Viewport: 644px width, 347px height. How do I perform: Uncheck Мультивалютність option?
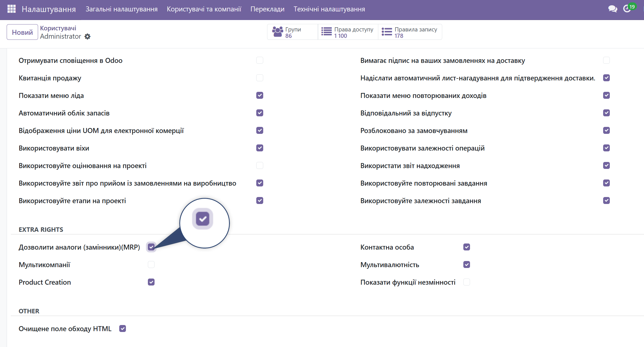pyautogui.click(x=467, y=264)
